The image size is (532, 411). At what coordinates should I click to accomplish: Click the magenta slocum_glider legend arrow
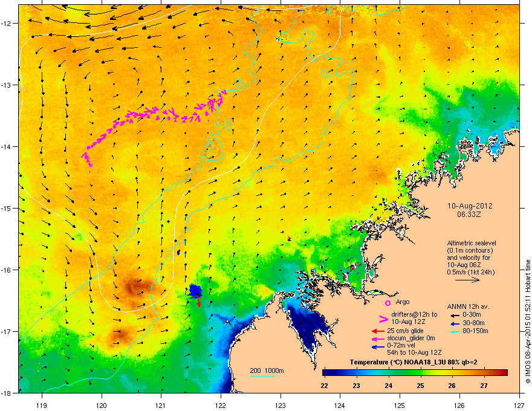(378, 338)
